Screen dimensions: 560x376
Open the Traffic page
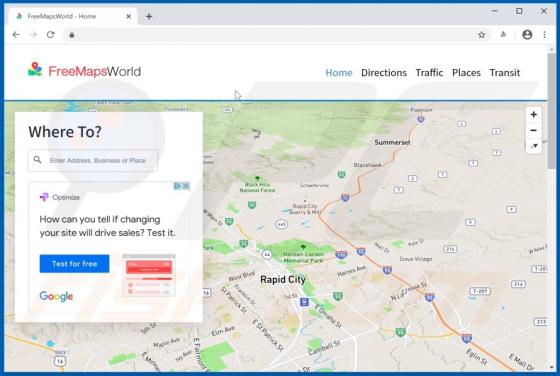[429, 73]
